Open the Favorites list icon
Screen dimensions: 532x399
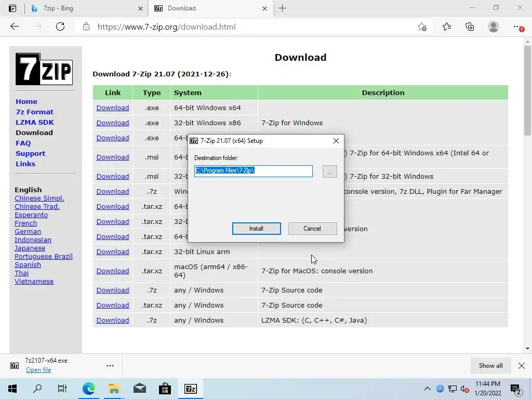[x=446, y=26]
